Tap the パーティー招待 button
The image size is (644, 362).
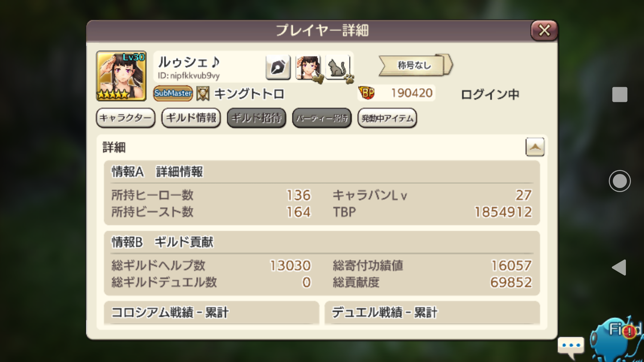pyautogui.click(x=322, y=118)
